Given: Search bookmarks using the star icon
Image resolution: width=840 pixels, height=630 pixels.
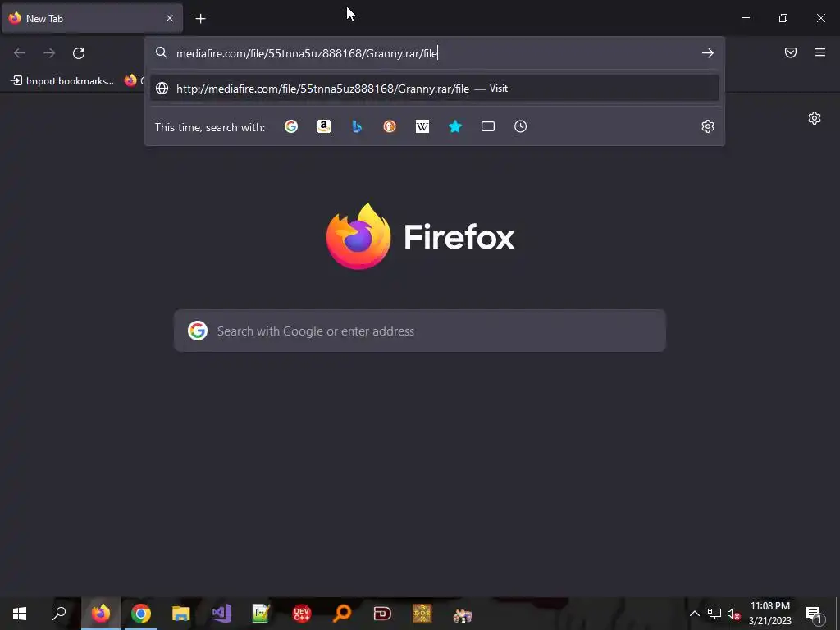Looking at the screenshot, I should [x=454, y=126].
